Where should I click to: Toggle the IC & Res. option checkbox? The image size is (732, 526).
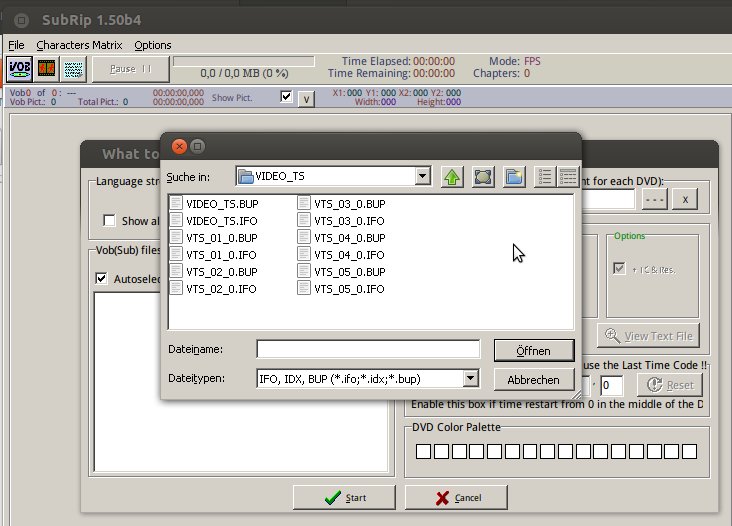click(619, 268)
